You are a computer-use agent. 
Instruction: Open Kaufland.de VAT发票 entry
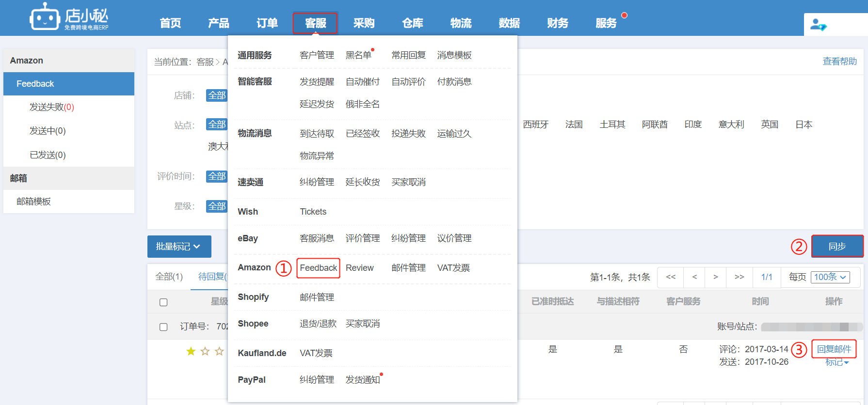click(316, 353)
